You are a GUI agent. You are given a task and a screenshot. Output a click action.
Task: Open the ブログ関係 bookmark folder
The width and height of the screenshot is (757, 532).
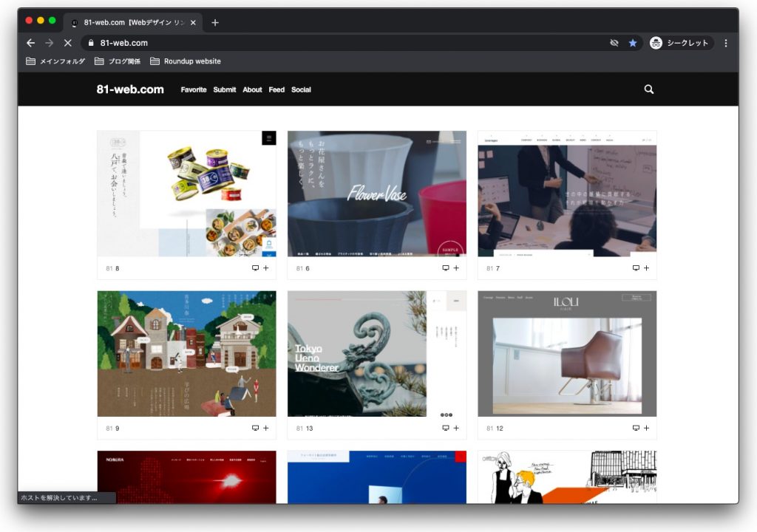click(118, 61)
